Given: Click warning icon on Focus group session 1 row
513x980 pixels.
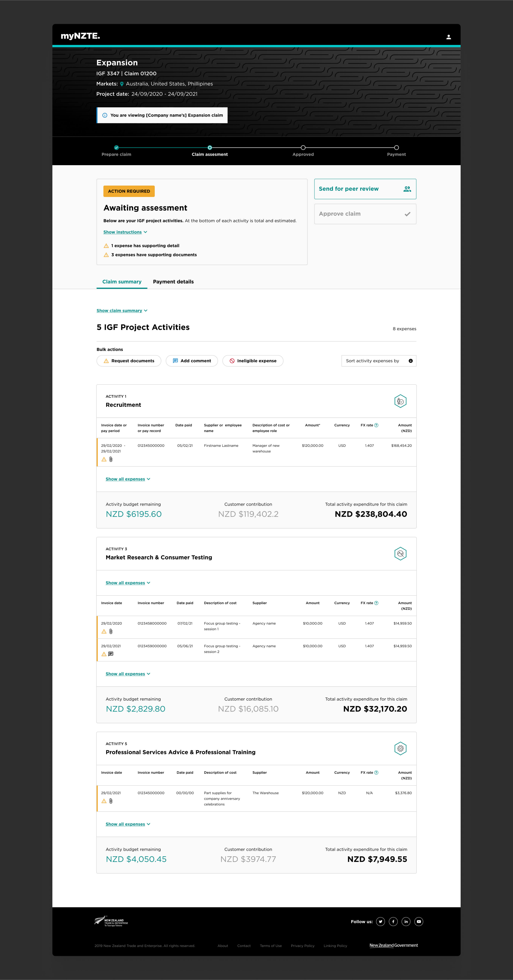Looking at the screenshot, I should coord(104,632).
